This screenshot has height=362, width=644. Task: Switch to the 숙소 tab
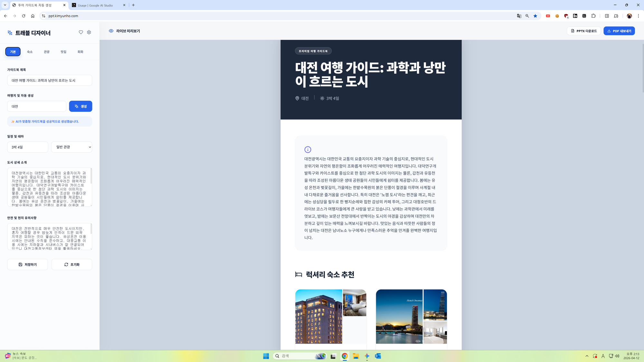click(30, 52)
